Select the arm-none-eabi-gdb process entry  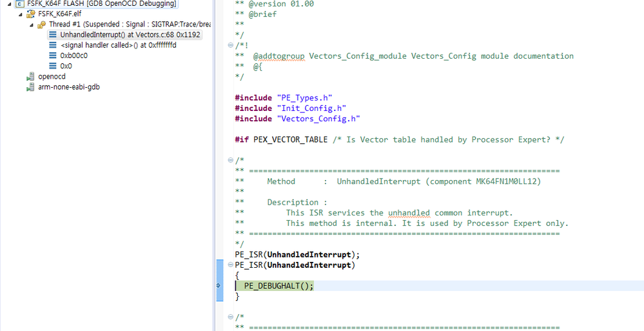tap(69, 86)
